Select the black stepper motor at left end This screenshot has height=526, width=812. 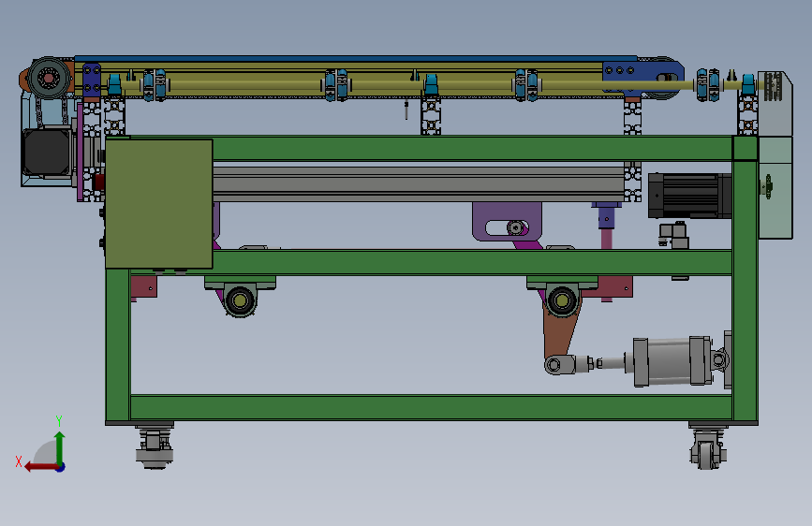point(47,153)
